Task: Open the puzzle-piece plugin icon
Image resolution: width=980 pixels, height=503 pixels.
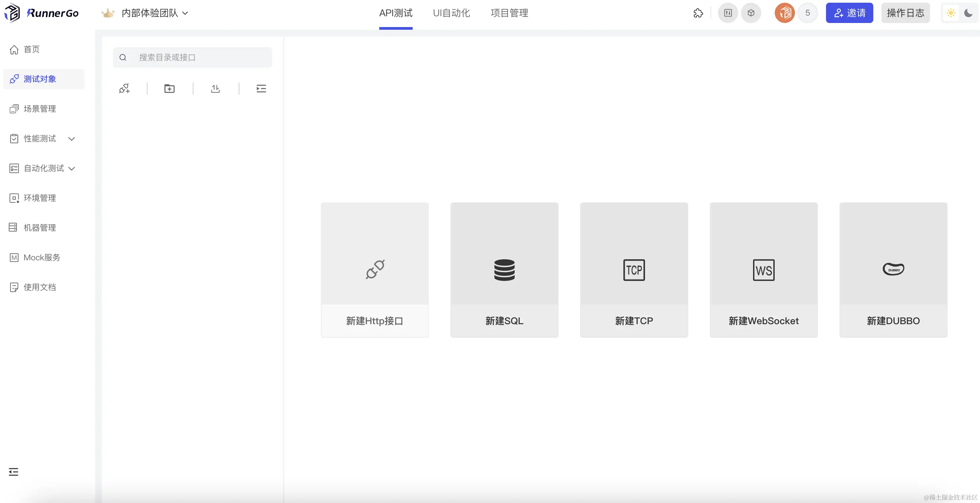Action: click(698, 13)
